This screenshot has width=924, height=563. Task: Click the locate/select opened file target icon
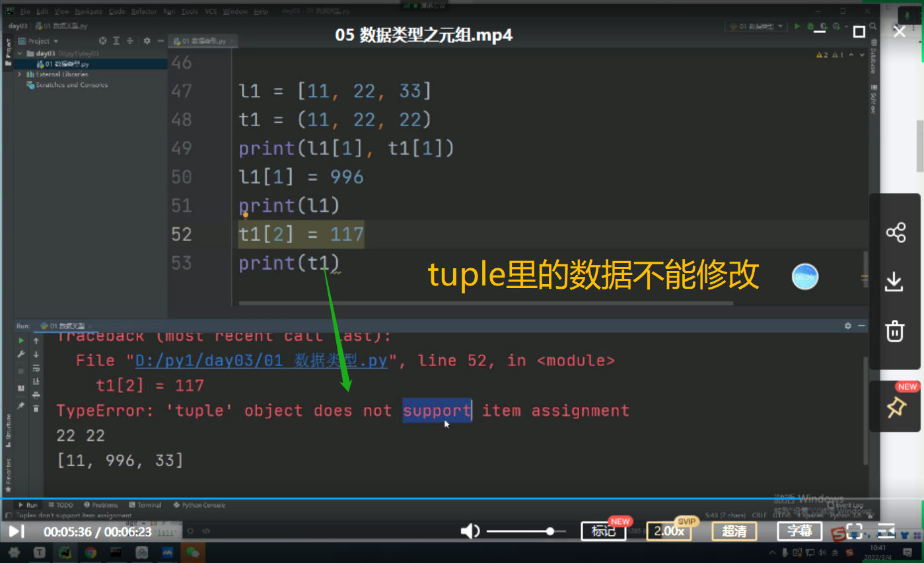point(102,41)
